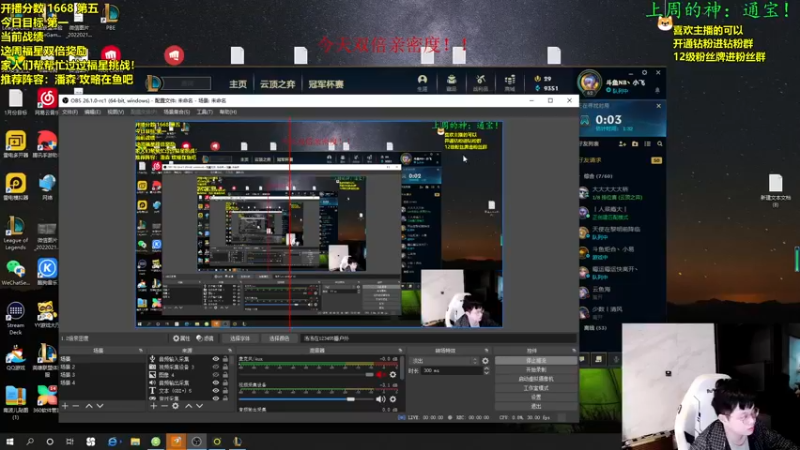Screen dimensions: 800x450
Task: Click Start Virtual Camera button in OBS
Action: (536, 379)
